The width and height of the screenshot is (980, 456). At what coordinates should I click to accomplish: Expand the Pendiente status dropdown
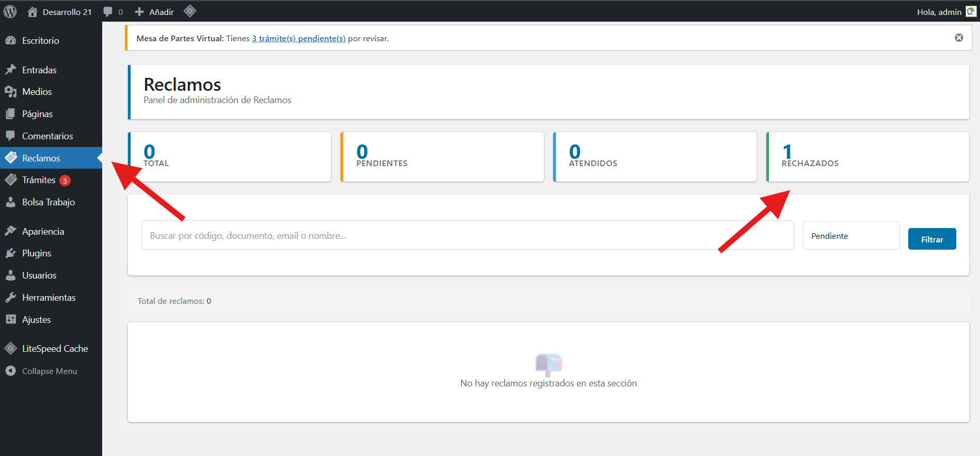850,236
